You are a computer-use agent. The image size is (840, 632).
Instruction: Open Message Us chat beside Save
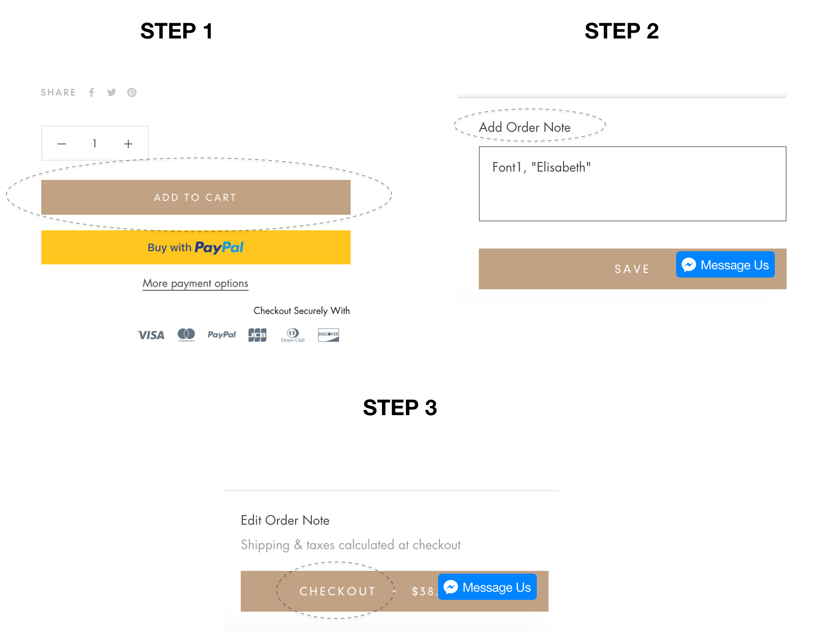(725, 265)
